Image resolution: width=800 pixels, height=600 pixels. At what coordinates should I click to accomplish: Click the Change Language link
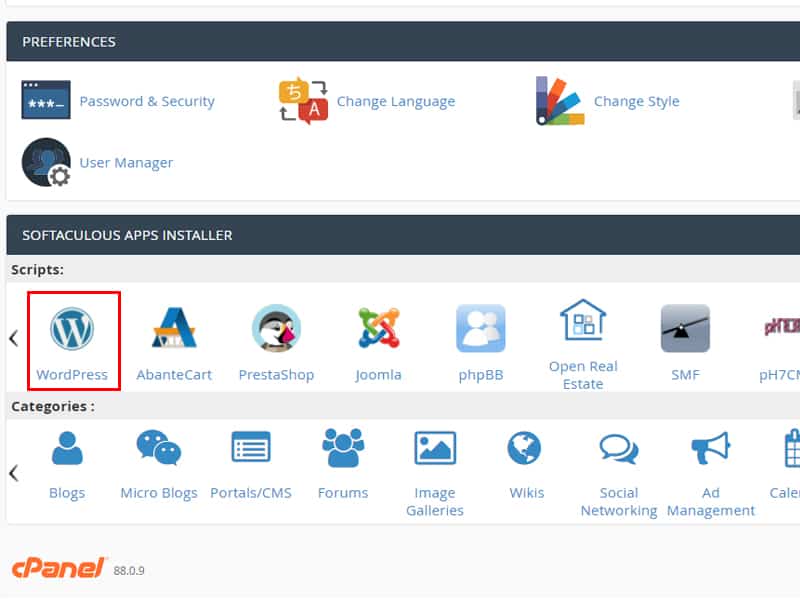tap(396, 102)
